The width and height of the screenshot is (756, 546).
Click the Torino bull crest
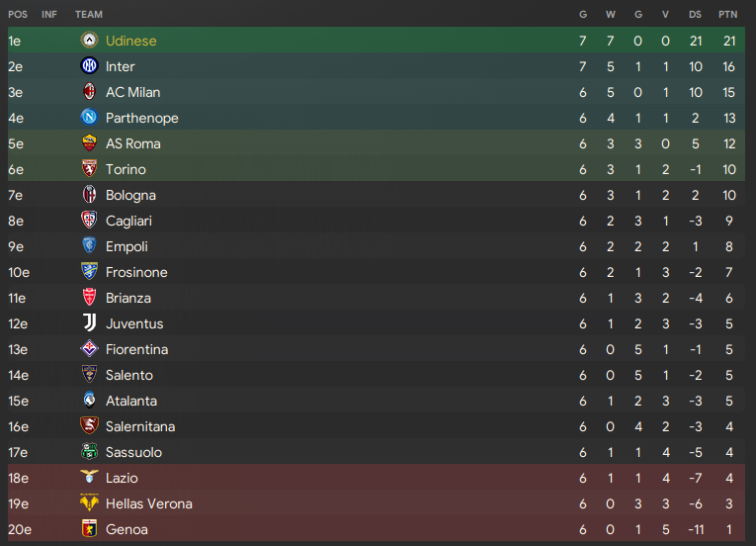(x=89, y=168)
